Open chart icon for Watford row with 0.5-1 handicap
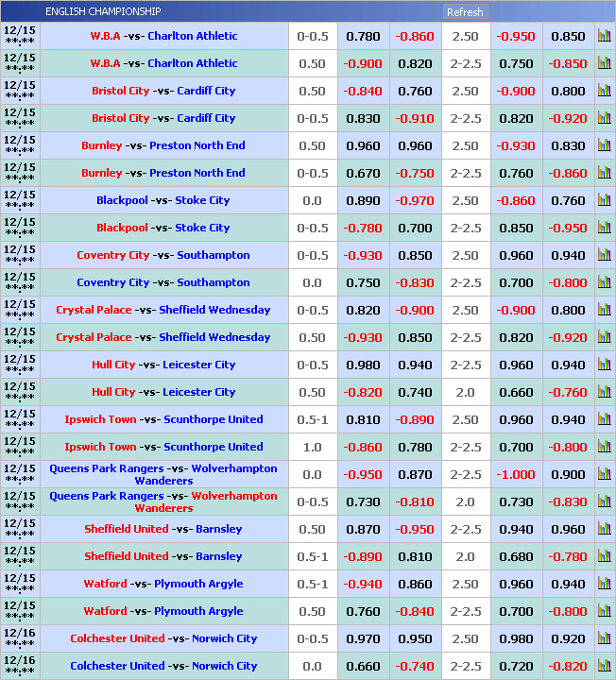The height and width of the screenshot is (680, 616). 605,585
